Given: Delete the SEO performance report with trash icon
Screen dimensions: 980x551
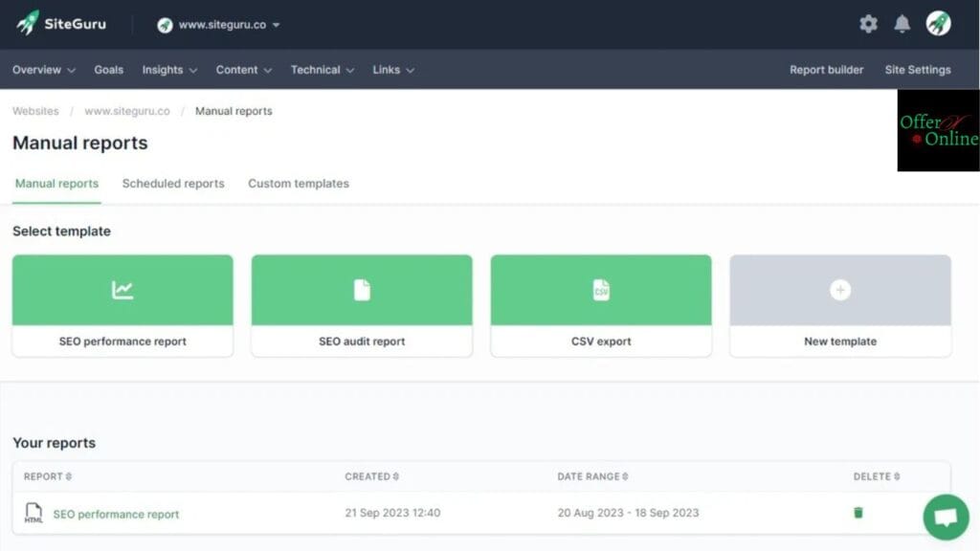Looking at the screenshot, I should coord(858,513).
